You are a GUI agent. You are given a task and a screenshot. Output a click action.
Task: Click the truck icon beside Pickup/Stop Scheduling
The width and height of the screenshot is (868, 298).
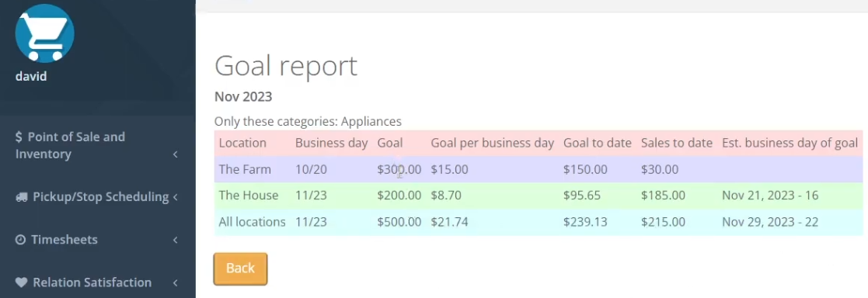pyautogui.click(x=22, y=197)
